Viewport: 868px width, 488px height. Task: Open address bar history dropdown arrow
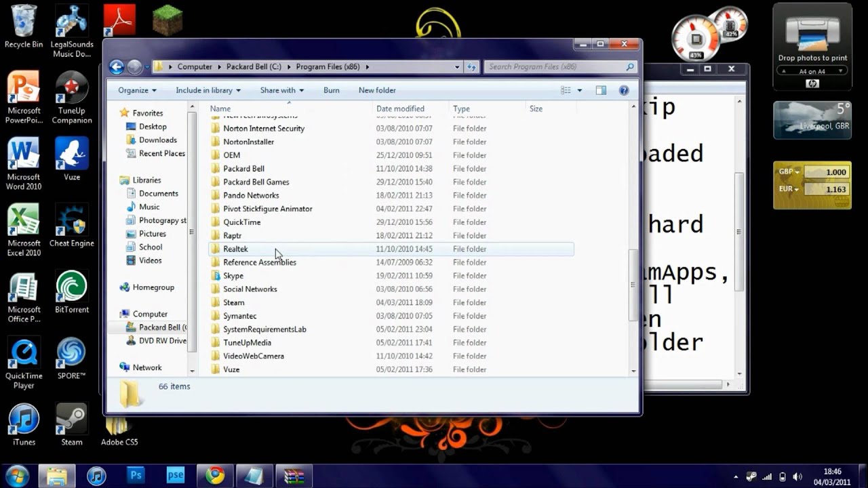(x=457, y=66)
